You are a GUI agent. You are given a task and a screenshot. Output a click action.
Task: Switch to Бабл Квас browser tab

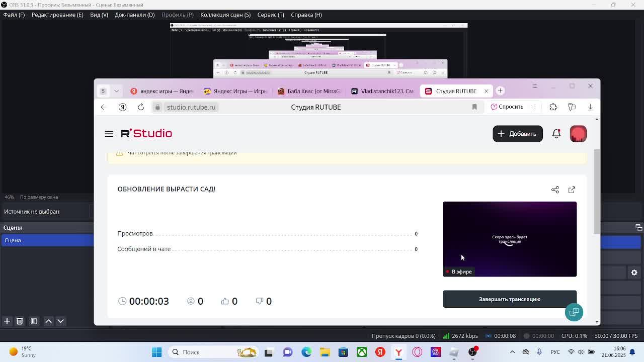click(309, 91)
